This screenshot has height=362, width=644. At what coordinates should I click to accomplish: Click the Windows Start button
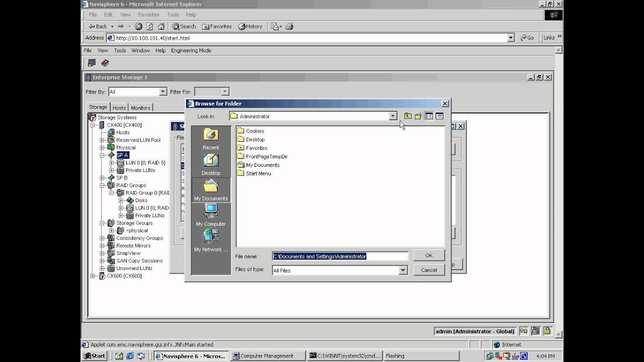[94, 356]
